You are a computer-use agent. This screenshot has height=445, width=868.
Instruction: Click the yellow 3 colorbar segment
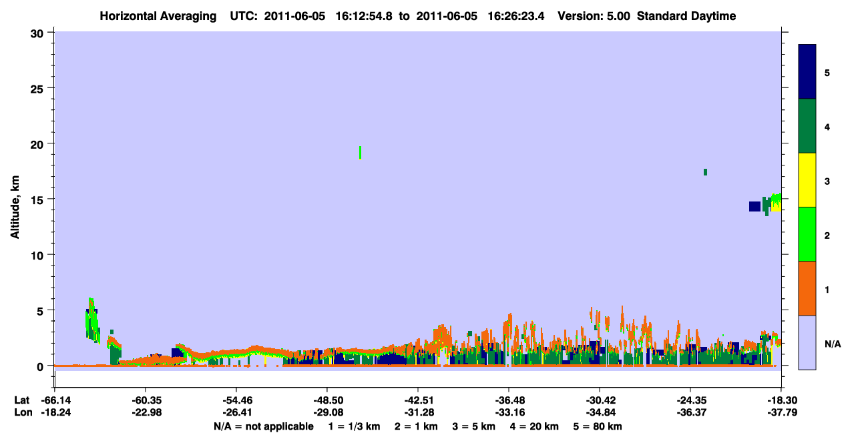[x=807, y=180]
